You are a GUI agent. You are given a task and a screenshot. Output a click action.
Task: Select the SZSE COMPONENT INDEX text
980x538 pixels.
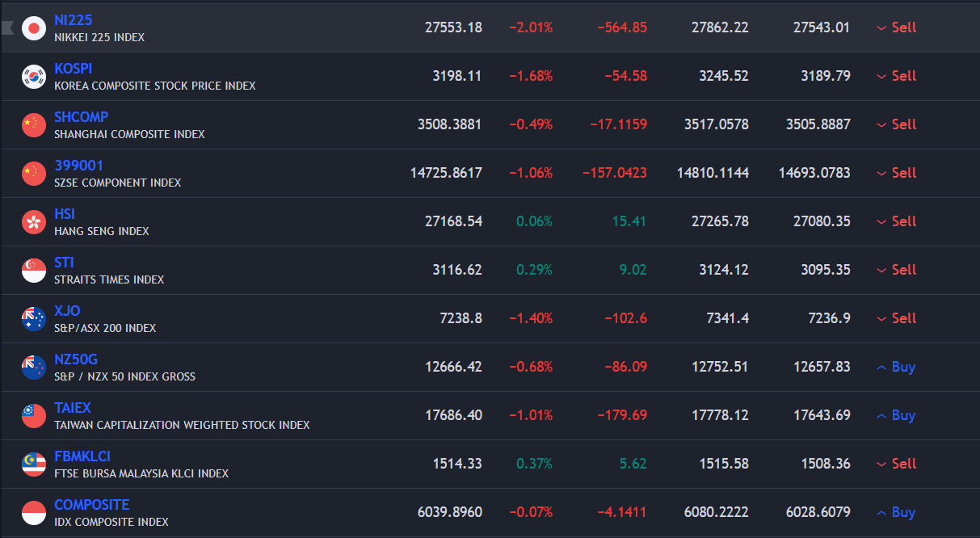pyautogui.click(x=118, y=183)
